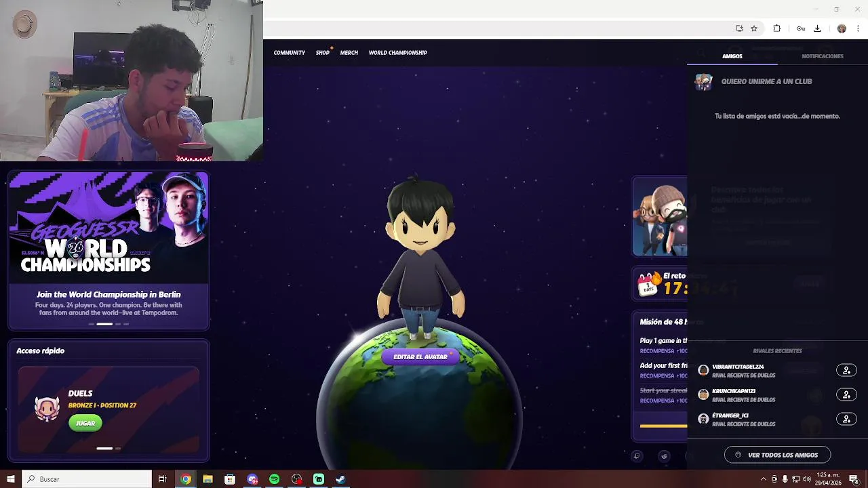Viewport: 868px width, 488px height.
Task: Click the avatar character on the globe
Action: [x=420, y=258]
